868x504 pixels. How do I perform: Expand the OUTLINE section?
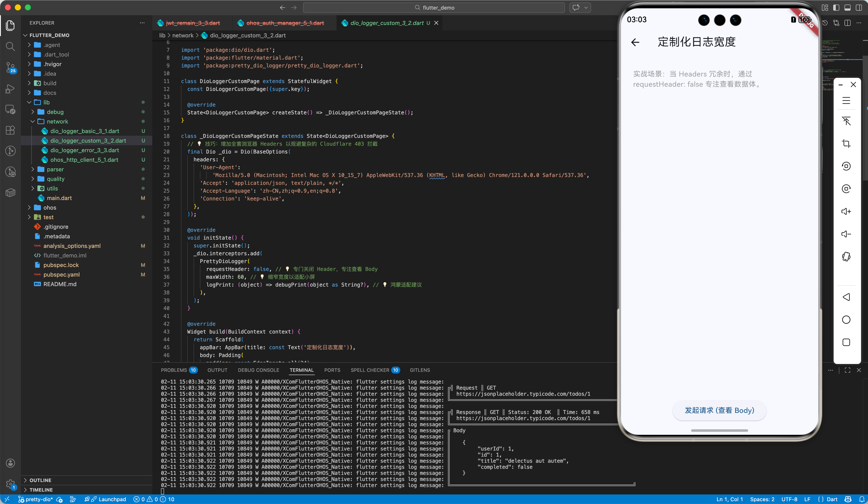click(x=40, y=480)
